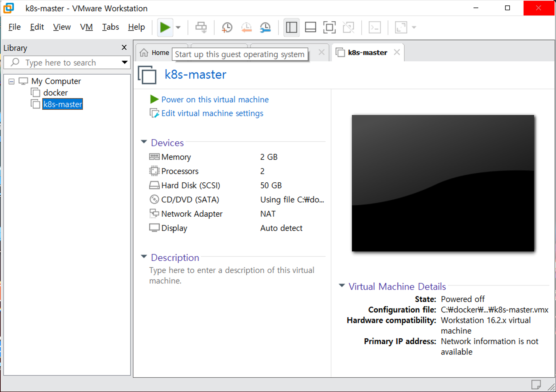556x392 pixels.
Task: Click the full screen mode icon
Action: (x=329, y=27)
